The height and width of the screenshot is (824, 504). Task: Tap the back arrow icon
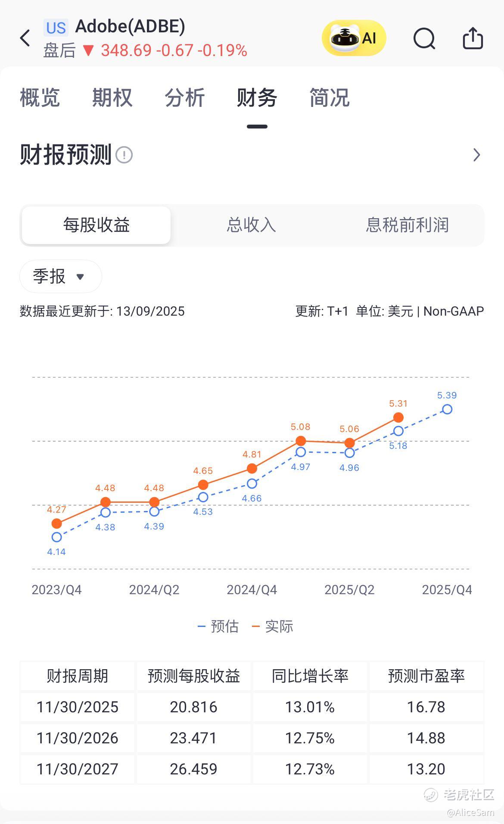click(x=25, y=38)
